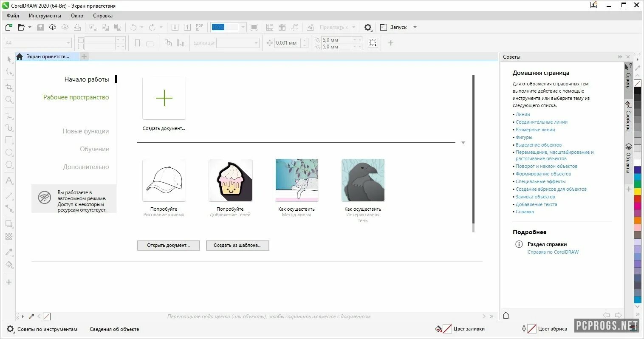This screenshot has width=644, height=339.
Task: Click the Открыть документ button
Action: [169, 245]
